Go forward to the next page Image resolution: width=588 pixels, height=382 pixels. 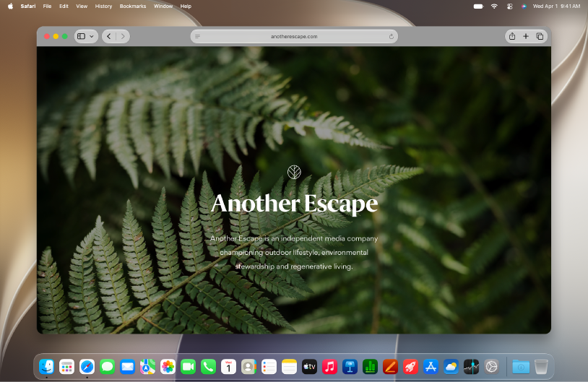[123, 36]
